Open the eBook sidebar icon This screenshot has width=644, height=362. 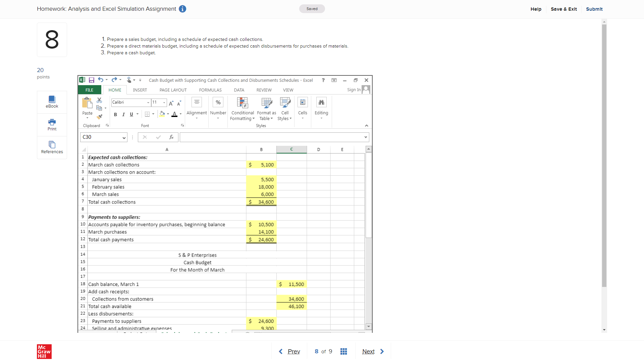point(52,102)
